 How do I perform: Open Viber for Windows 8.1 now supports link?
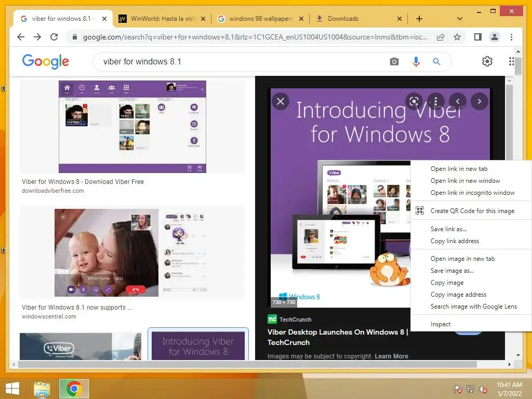pyautogui.click(x=77, y=307)
